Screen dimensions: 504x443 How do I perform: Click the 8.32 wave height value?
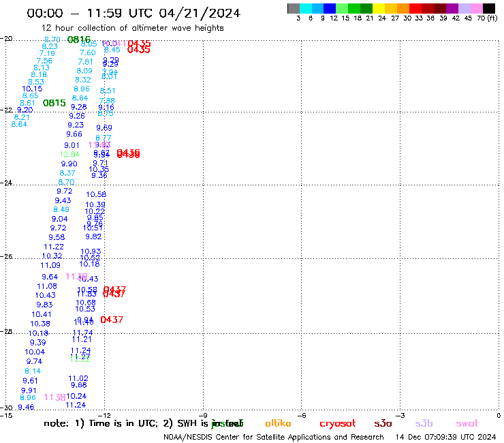coord(83,80)
